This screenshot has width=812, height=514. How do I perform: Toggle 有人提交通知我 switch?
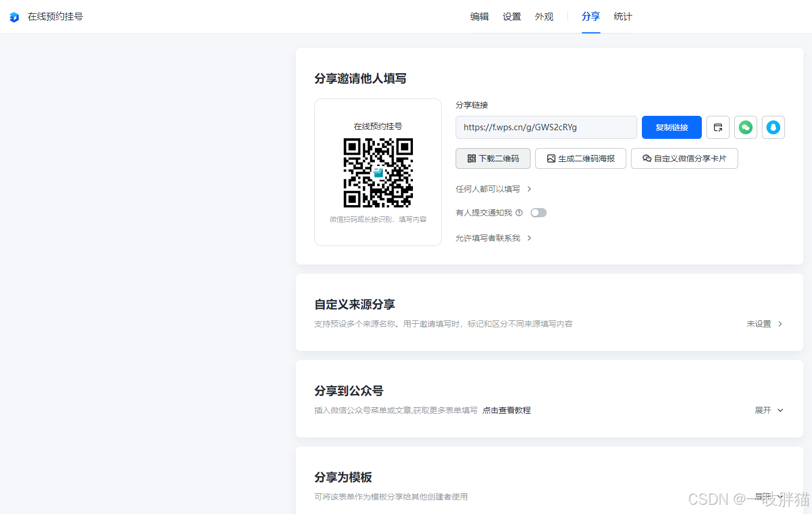tap(539, 213)
